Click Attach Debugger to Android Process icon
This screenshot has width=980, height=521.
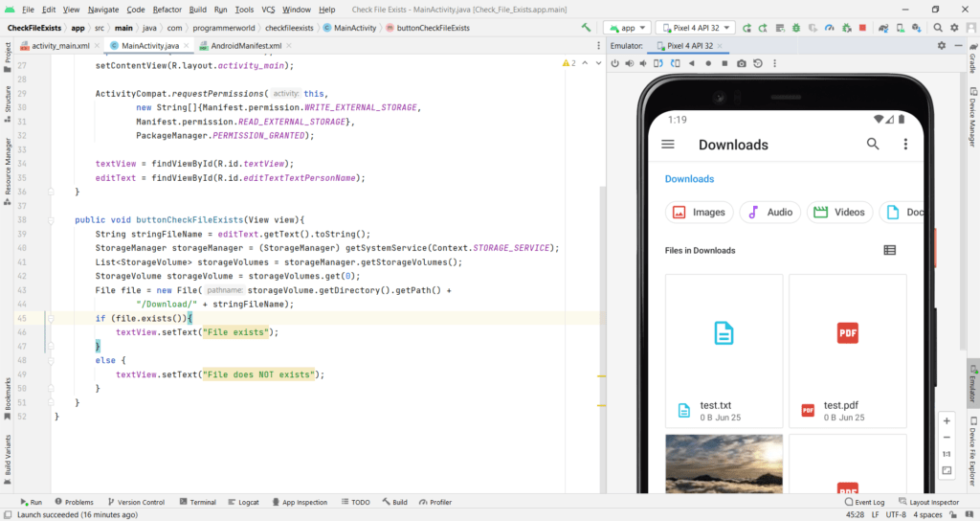coord(846,28)
